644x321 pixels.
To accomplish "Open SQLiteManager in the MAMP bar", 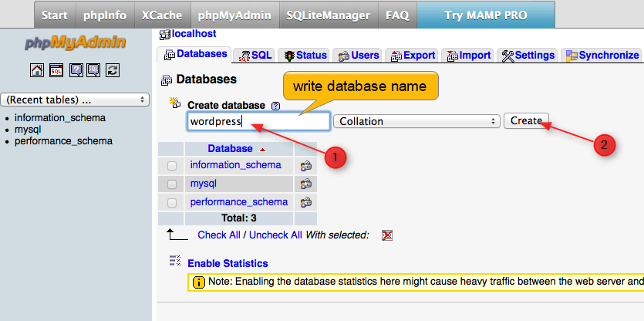I will click(328, 15).
